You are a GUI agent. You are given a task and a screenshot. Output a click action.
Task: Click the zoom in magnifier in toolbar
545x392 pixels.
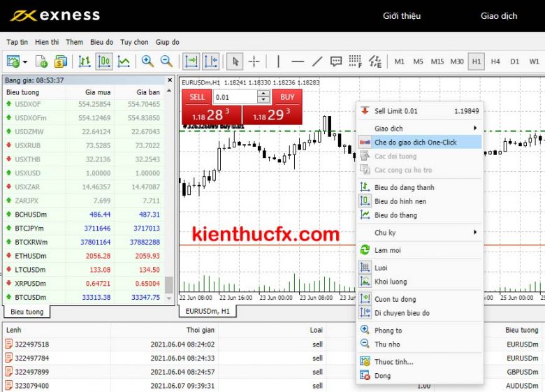click(147, 61)
